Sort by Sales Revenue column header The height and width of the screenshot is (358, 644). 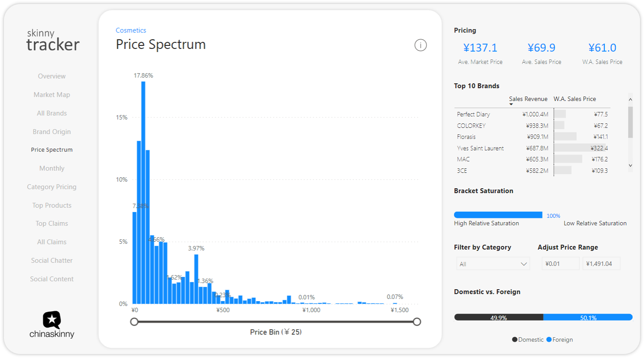[528, 99]
